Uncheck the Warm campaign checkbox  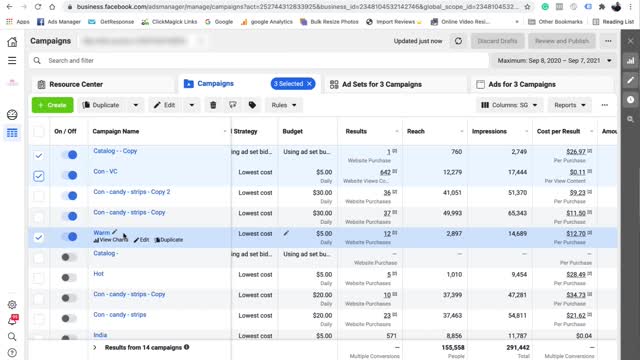[38, 237]
